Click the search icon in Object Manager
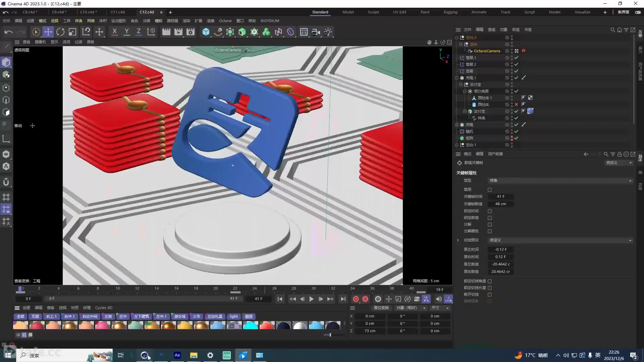The height and width of the screenshot is (362, 644). [x=613, y=30]
